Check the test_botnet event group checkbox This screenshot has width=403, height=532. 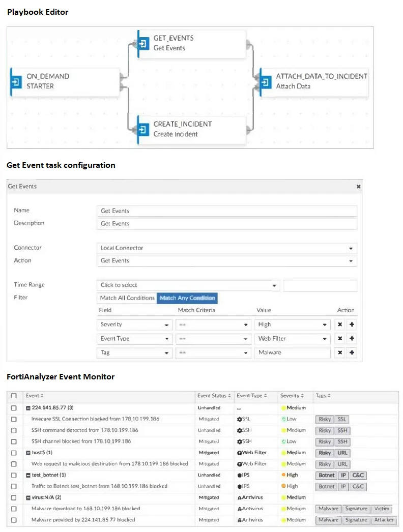click(14, 475)
